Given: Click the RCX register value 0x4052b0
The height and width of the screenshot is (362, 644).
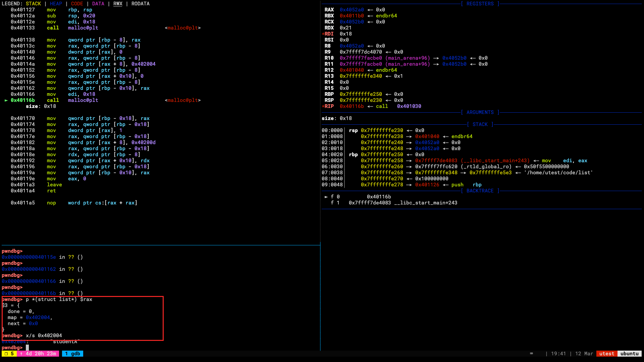Looking at the screenshot, I should pyautogui.click(x=352, y=22).
